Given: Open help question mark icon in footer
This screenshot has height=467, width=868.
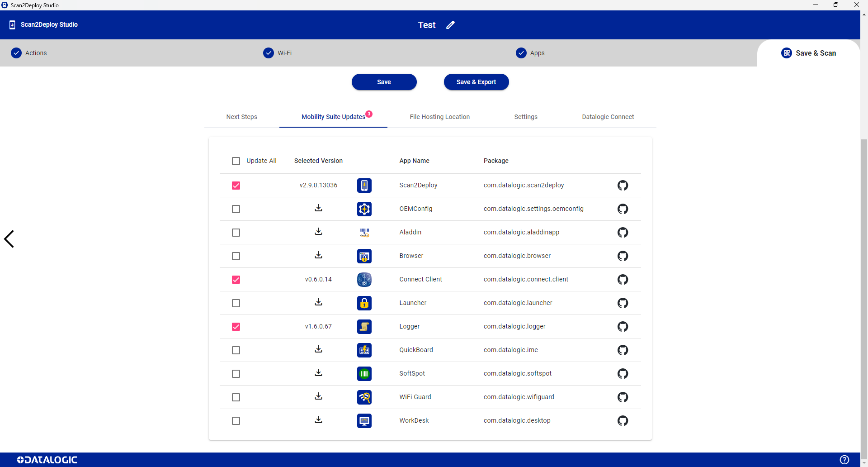Looking at the screenshot, I should (x=844, y=459).
